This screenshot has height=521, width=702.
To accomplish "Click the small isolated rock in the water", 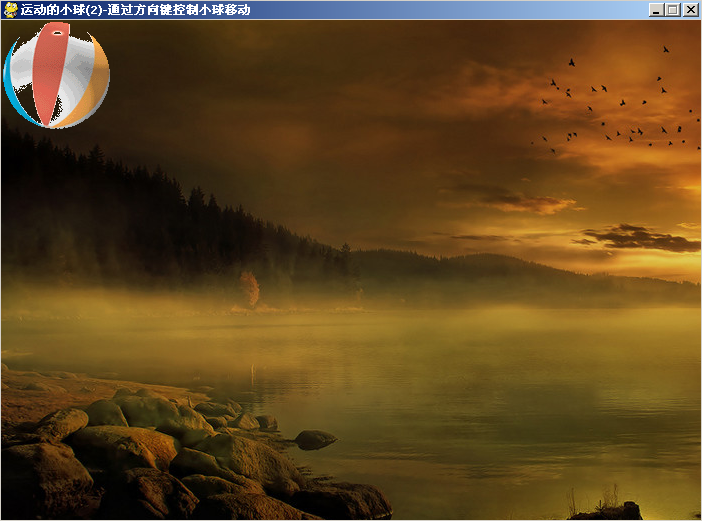I will (x=315, y=439).
